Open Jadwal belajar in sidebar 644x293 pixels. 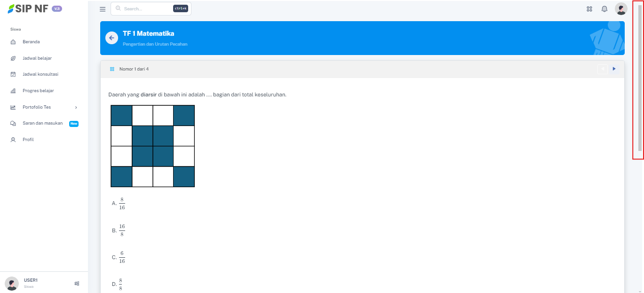point(37,58)
